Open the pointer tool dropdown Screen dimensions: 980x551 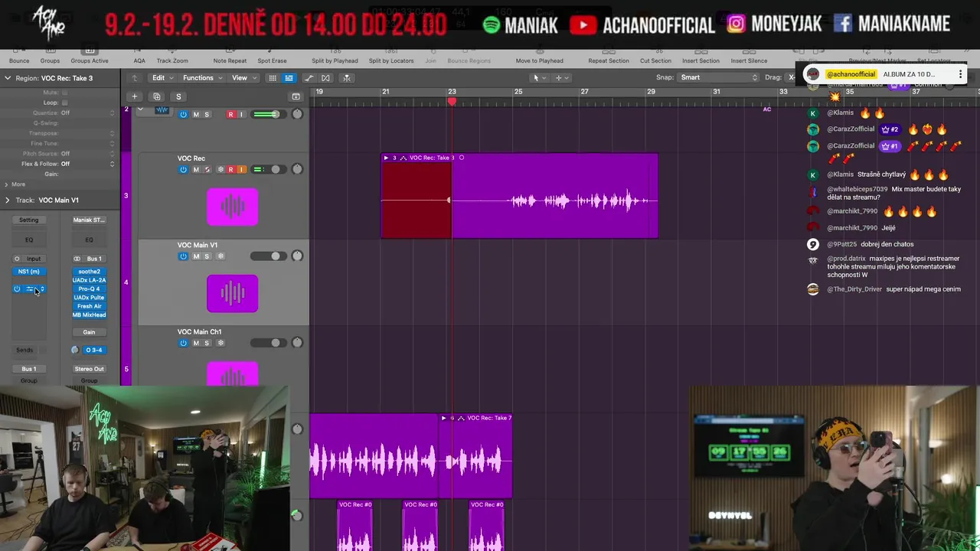coord(538,77)
